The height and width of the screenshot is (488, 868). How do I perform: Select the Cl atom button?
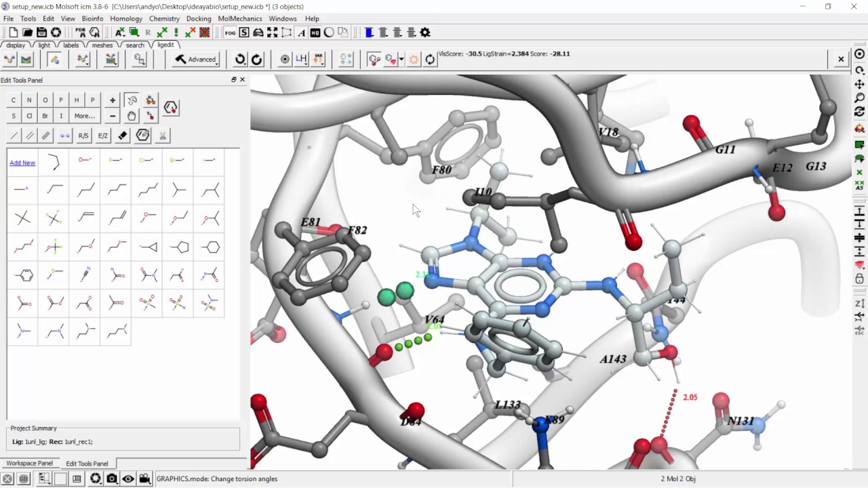pyautogui.click(x=29, y=116)
